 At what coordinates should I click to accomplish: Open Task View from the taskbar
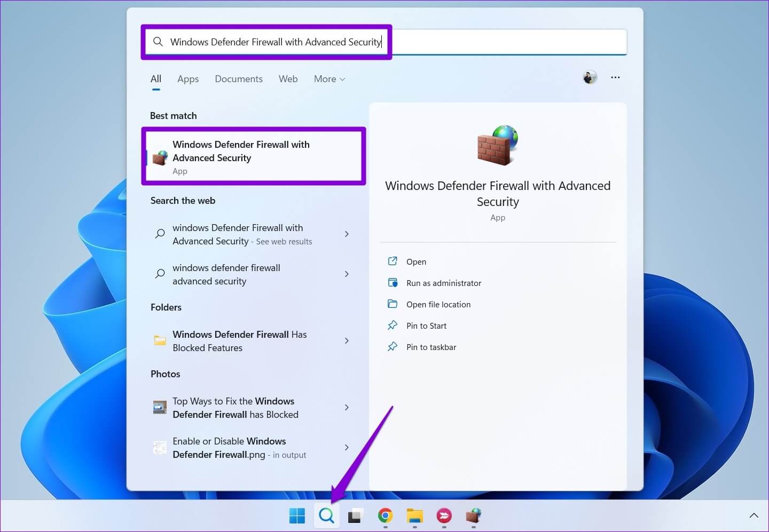[x=355, y=516]
